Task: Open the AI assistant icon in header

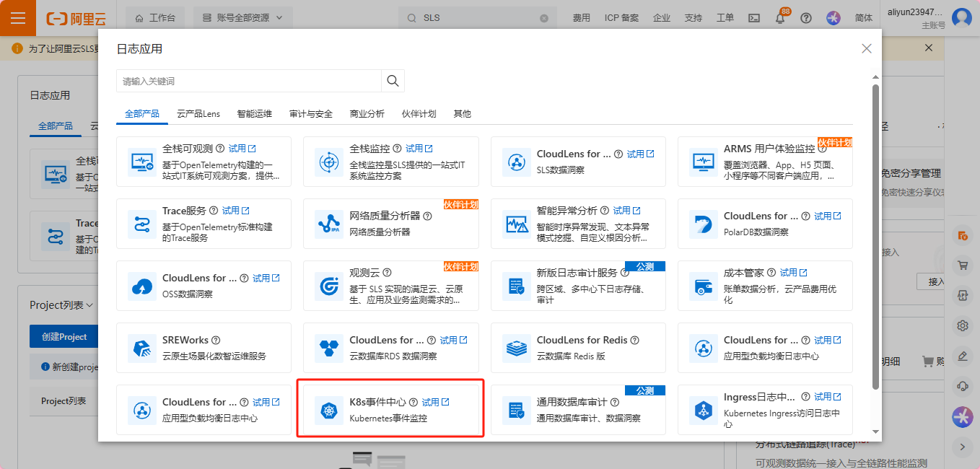Action: tap(834, 18)
